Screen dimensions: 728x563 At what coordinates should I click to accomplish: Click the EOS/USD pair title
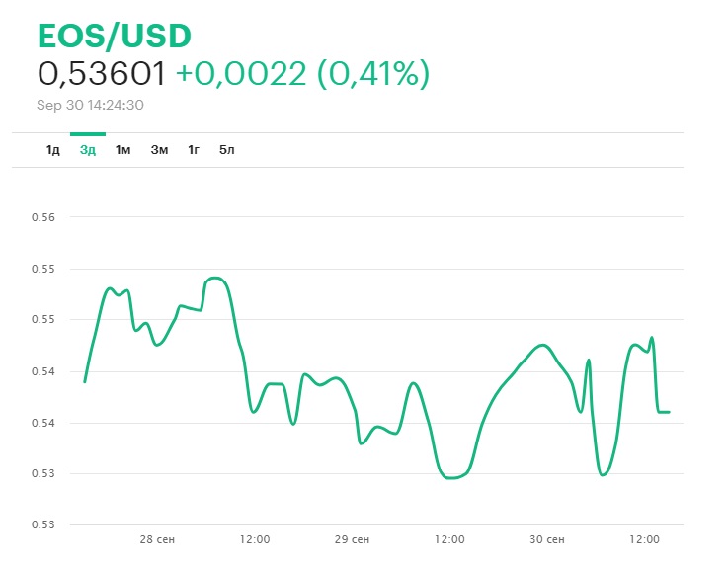(x=114, y=36)
